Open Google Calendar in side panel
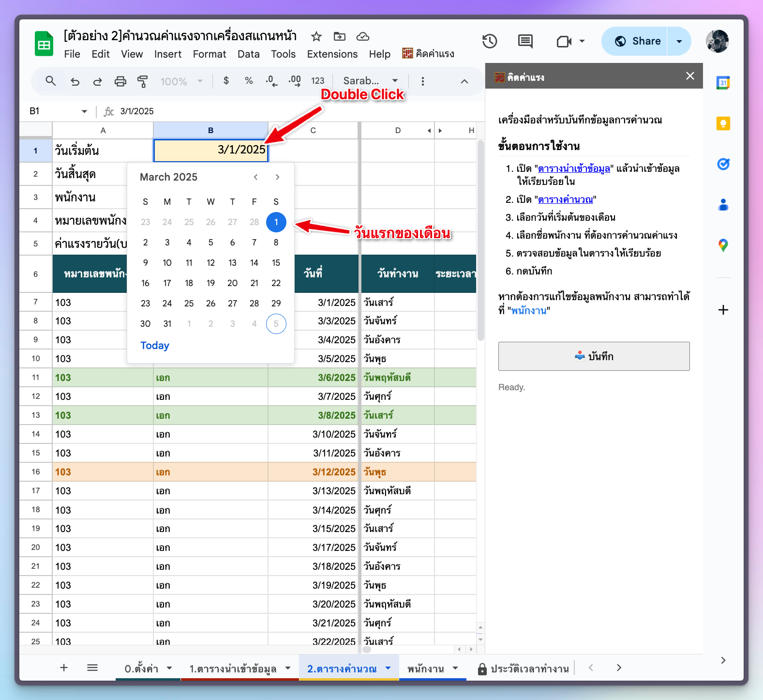Screen dimensions: 763x700 [723, 83]
